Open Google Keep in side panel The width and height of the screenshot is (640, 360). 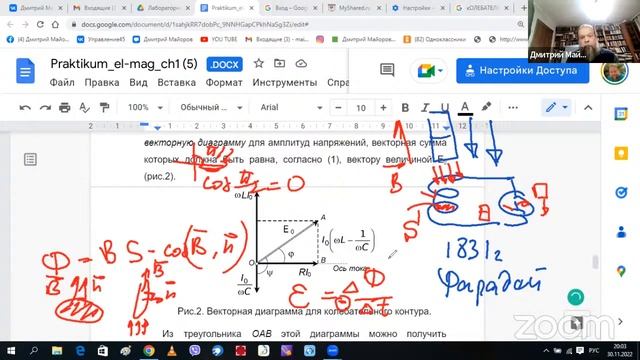tap(621, 153)
